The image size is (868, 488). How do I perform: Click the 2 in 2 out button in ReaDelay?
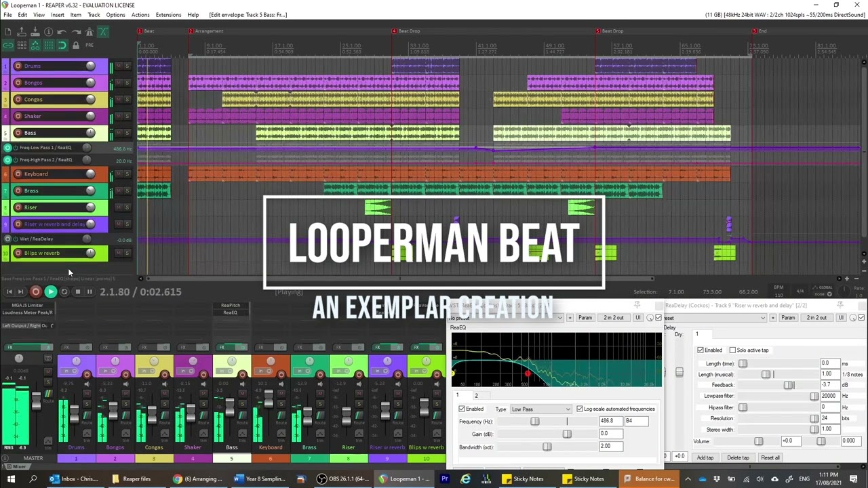816,318
